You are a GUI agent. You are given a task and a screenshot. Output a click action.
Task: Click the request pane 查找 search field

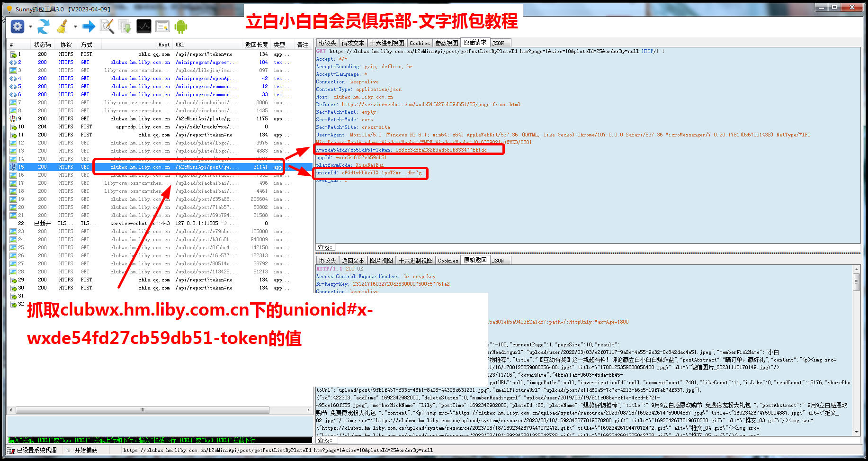point(597,247)
